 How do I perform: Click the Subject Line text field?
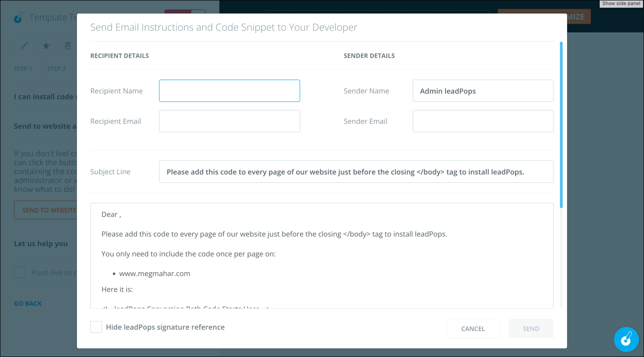click(356, 172)
